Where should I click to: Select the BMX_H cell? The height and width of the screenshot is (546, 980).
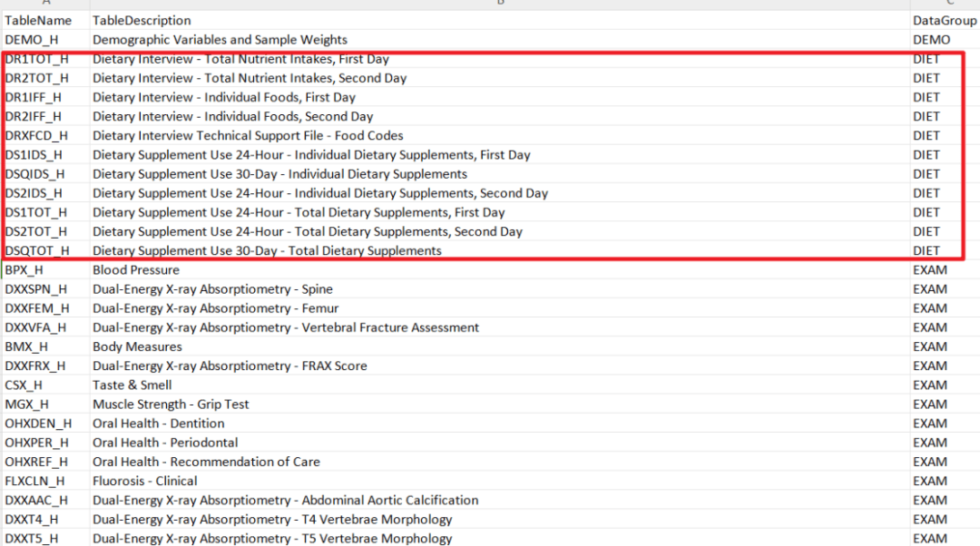(x=26, y=346)
